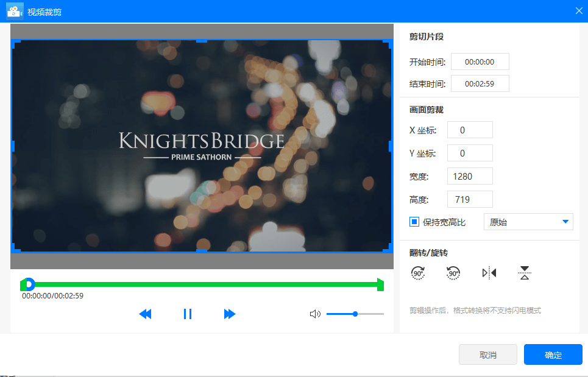588x377 pixels.
Task: Adjust the volume slider knob
Action: pos(355,314)
